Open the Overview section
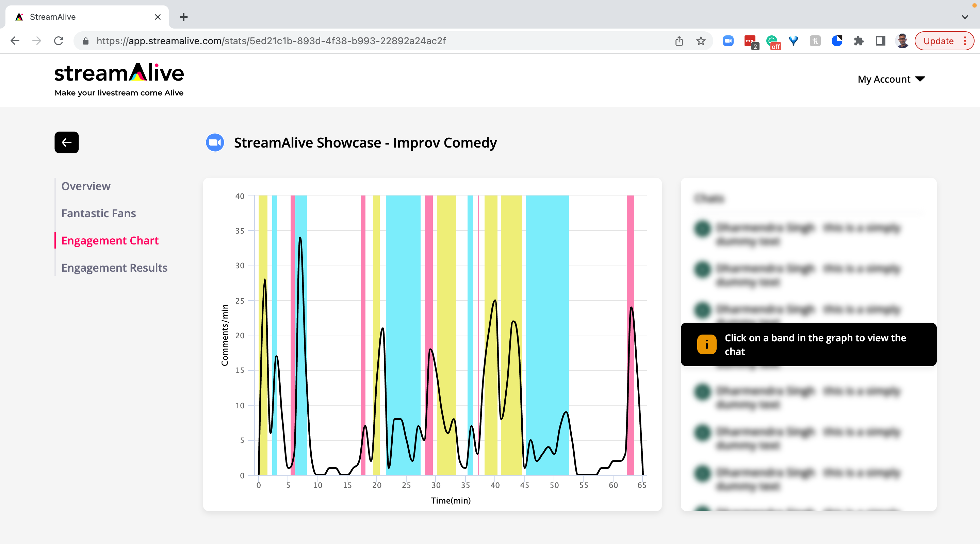This screenshot has height=544, width=980. point(86,186)
